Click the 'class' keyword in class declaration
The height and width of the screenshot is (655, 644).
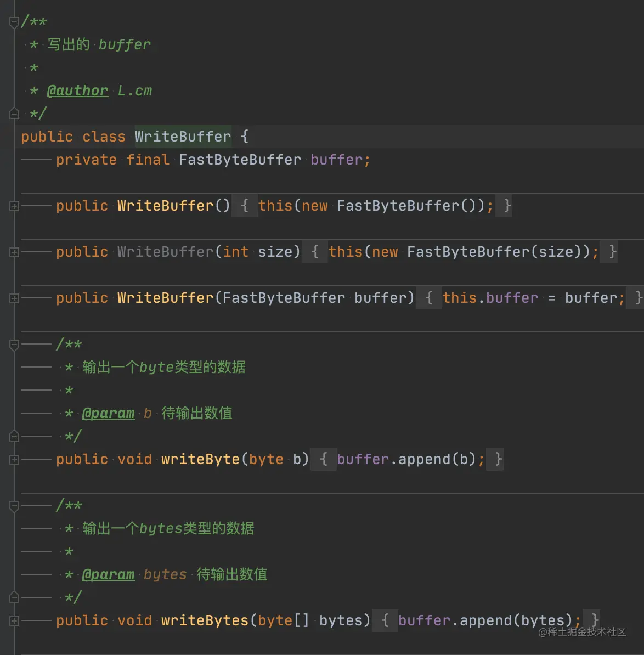[x=104, y=137]
